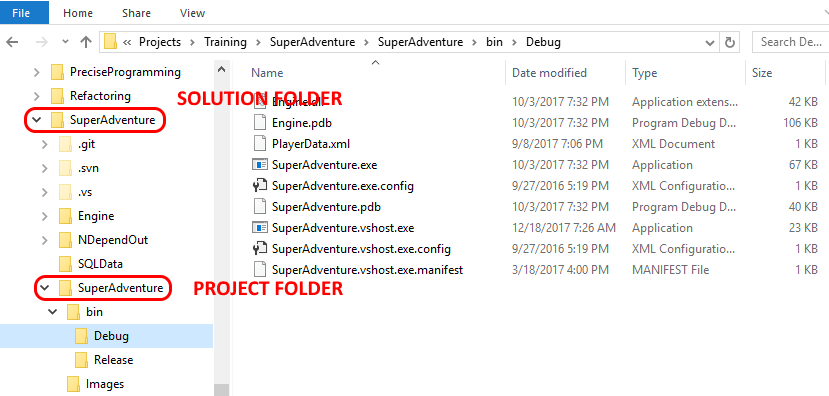Click the Search Debug input box
The image size is (829, 396).
click(x=791, y=42)
